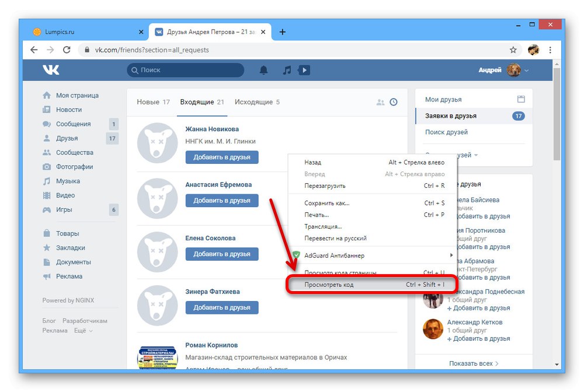Open notifications via the bell icon

[x=263, y=69]
